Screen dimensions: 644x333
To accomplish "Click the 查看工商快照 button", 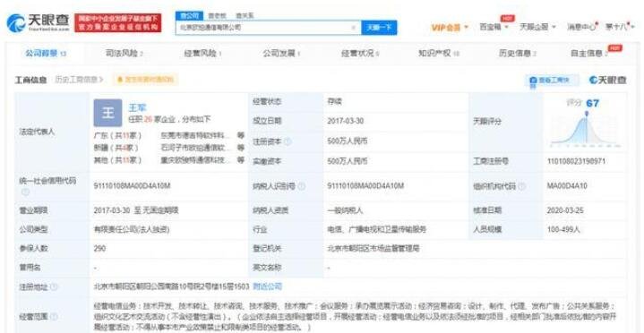I will click(553, 81).
